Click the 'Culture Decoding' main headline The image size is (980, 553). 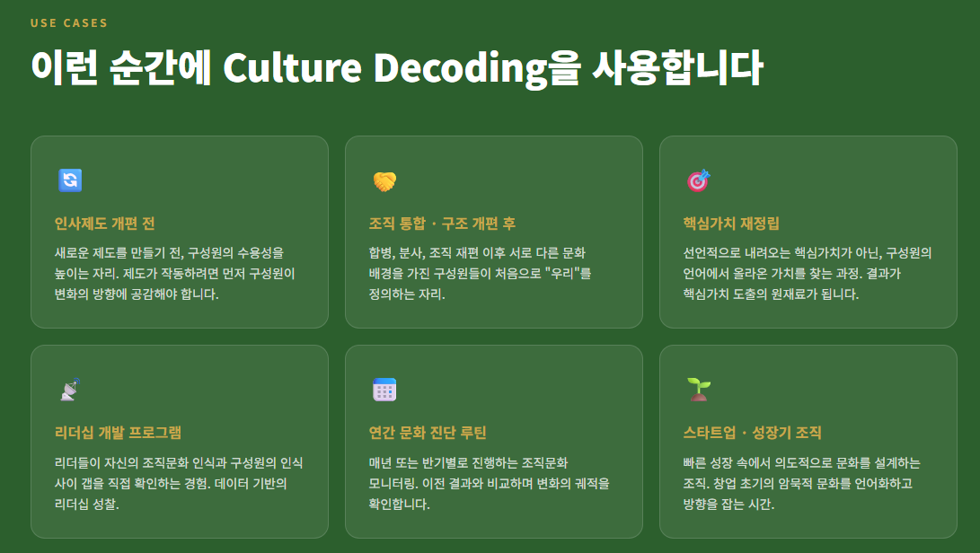click(x=397, y=67)
